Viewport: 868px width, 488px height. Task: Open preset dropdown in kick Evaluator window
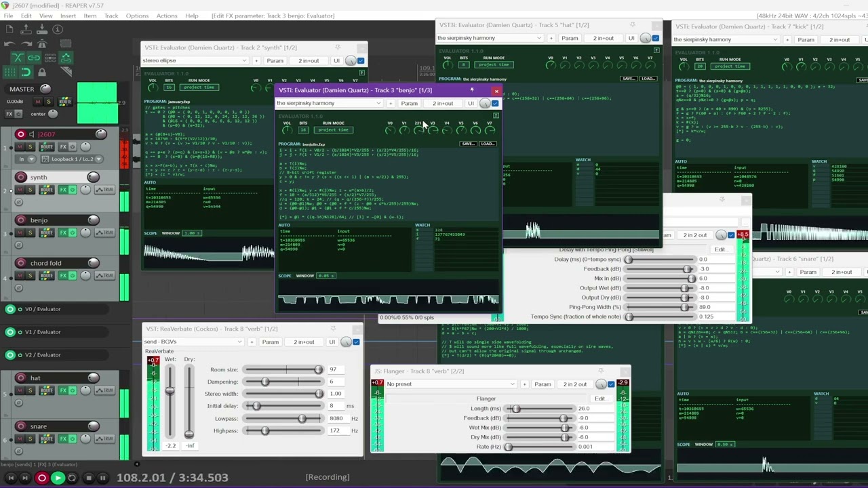(x=726, y=39)
